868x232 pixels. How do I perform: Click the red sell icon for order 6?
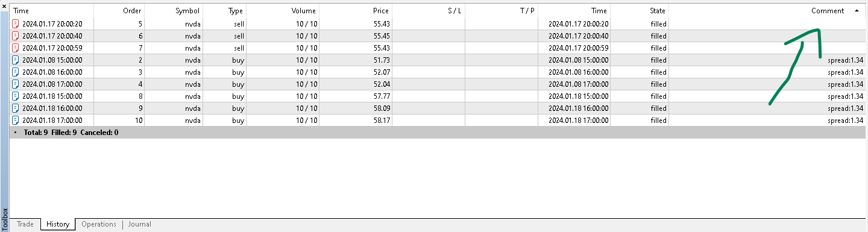(16, 36)
